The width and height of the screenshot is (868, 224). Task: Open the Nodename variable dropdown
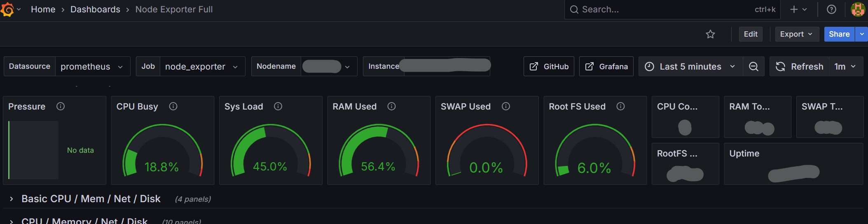pos(328,66)
